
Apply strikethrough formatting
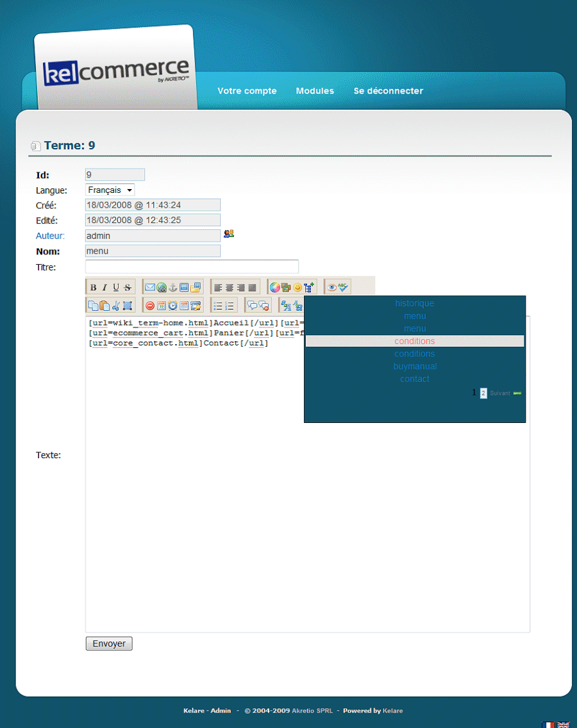[x=128, y=288]
